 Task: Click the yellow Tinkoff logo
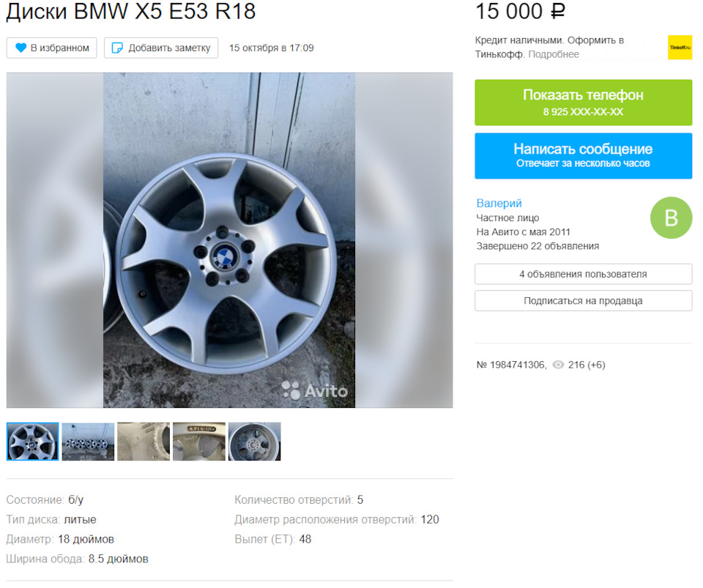[680, 47]
